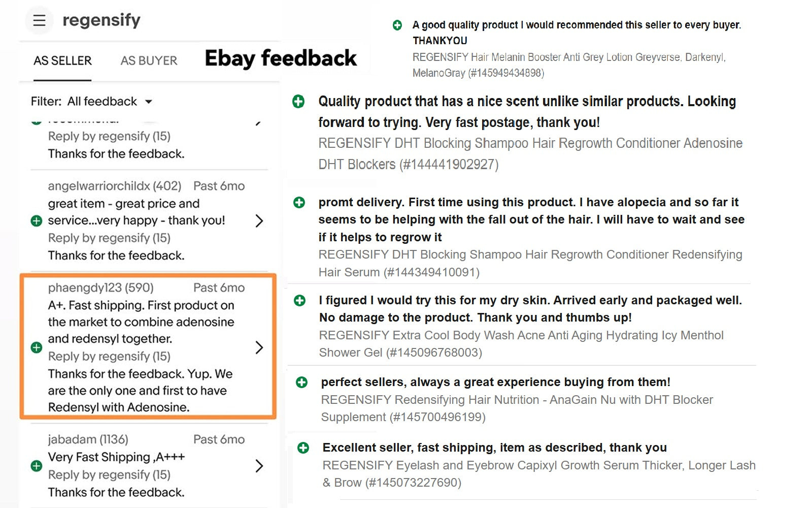Image resolution: width=812 pixels, height=508 pixels.
Task: Click the regensify logo text
Action: tap(101, 20)
